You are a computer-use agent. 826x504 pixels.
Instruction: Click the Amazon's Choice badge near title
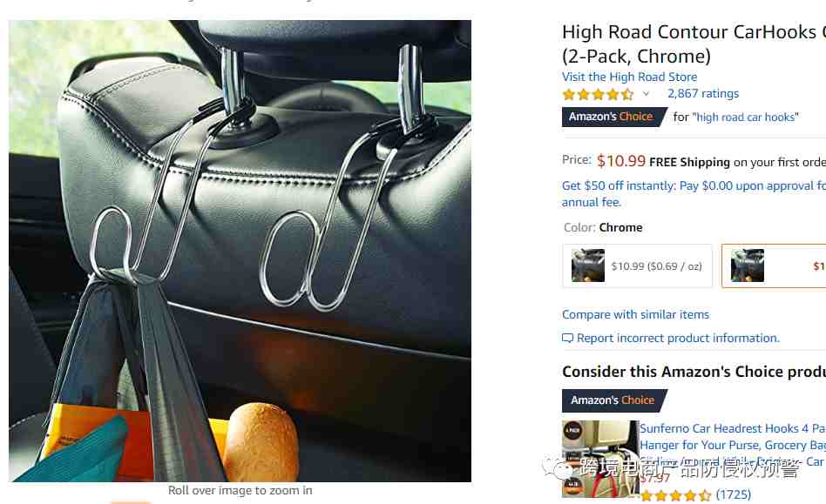[x=614, y=117]
